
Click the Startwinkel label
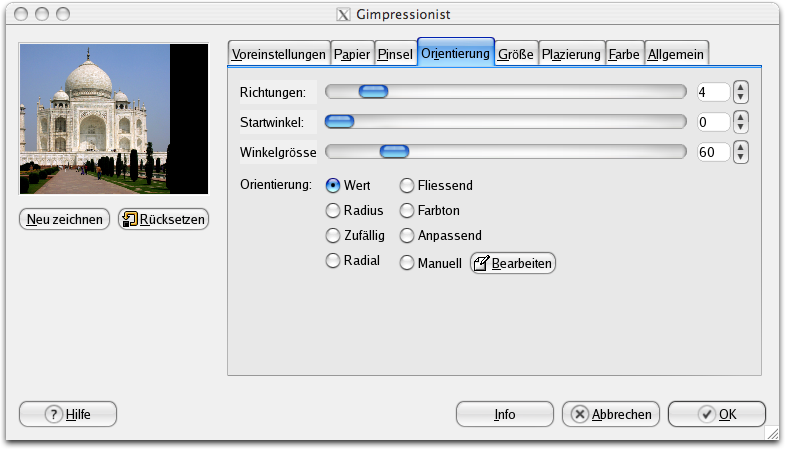(272, 123)
